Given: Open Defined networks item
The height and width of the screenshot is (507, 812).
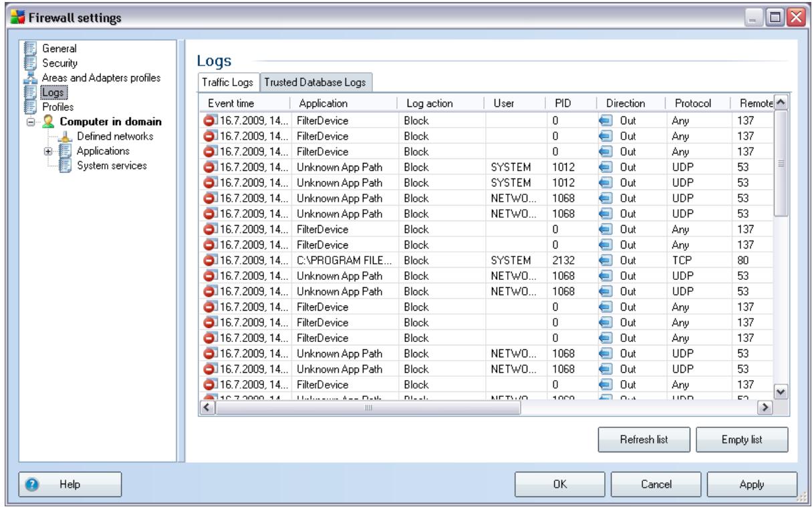Looking at the screenshot, I should (x=115, y=136).
